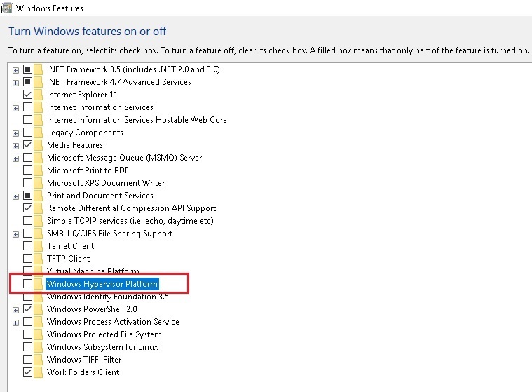The height and width of the screenshot is (392, 532).
Task: Click the Windows Features title bar icon
Action: point(6,8)
